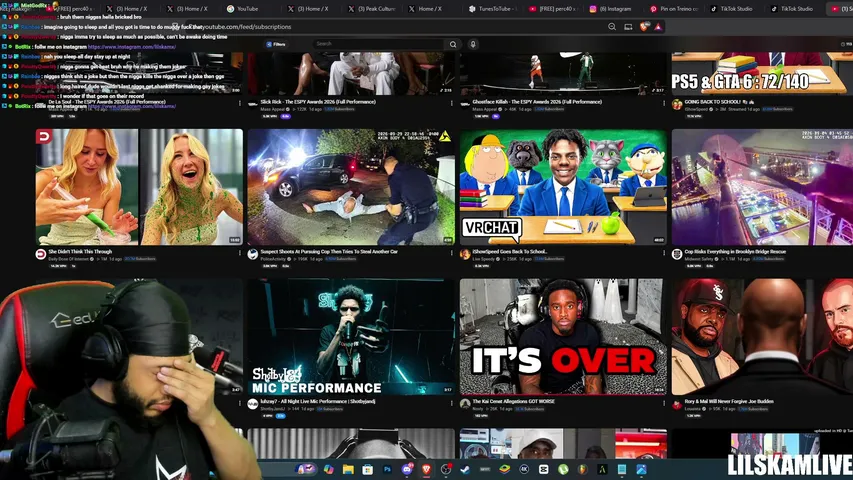The width and height of the screenshot is (853, 480).
Task: Open title Suspect Shoots At Pursuing Cop
Action: (329, 251)
